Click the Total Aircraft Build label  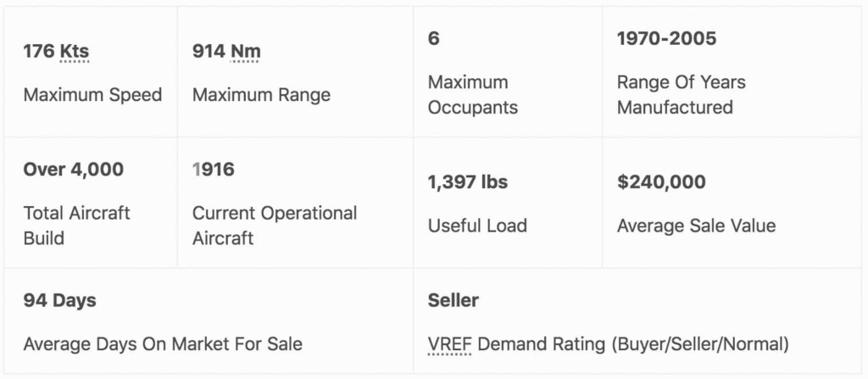(76, 226)
